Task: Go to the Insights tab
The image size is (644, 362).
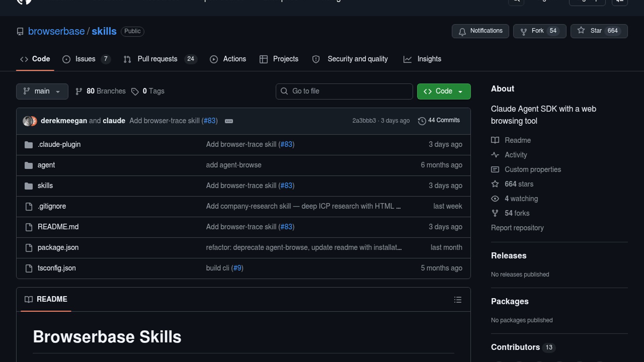Action: click(429, 59)
